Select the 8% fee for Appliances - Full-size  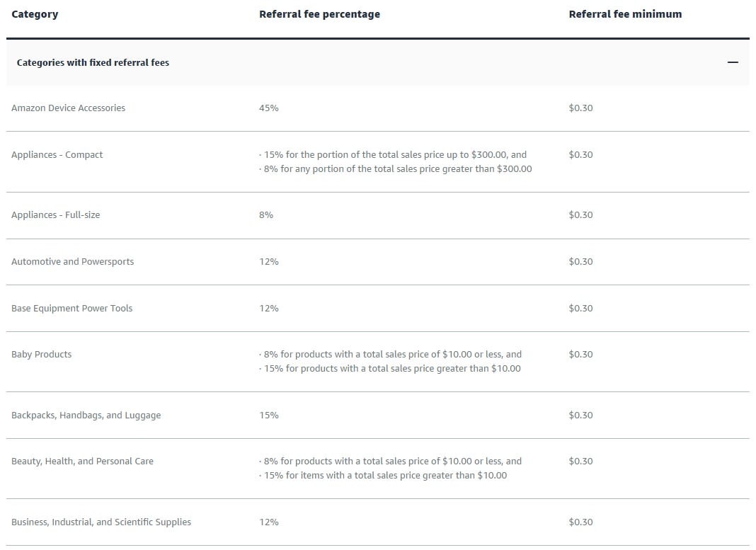tap(267, 214)
